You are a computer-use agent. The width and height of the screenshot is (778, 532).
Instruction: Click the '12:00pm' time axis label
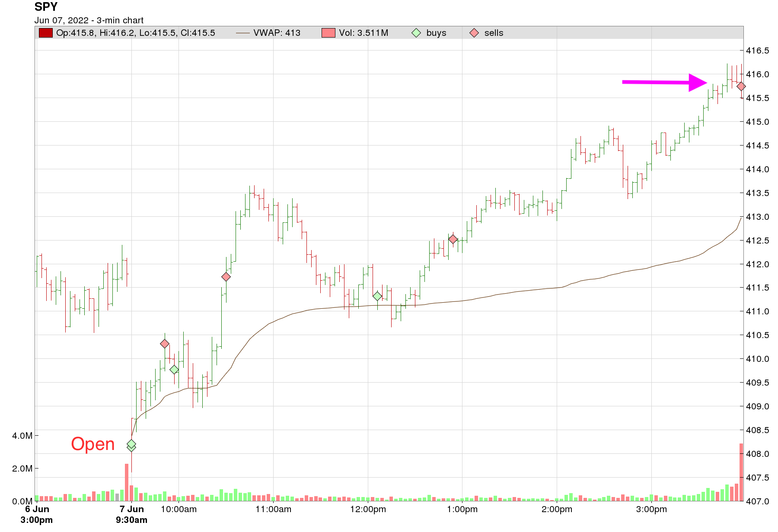368,509
